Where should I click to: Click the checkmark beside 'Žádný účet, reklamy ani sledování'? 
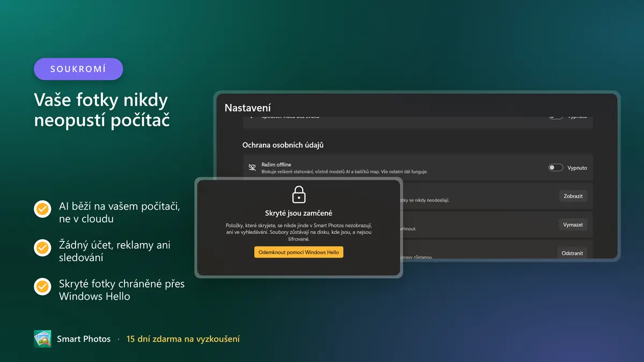[42, 248]
